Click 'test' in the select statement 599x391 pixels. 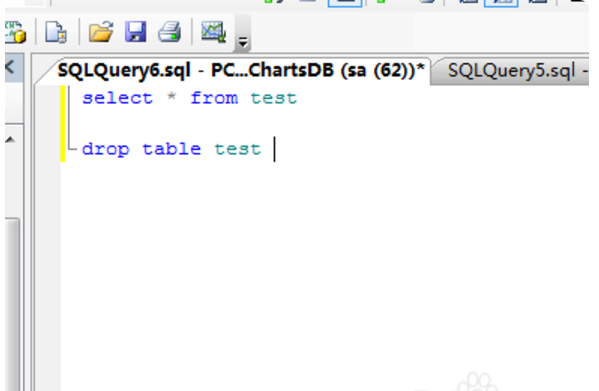(274, 99)
